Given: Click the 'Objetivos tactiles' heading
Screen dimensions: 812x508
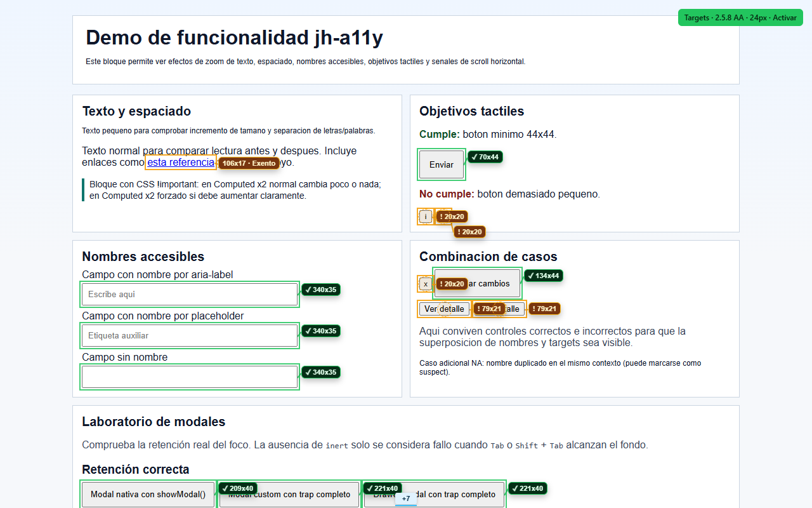Looking at the screenshot, I should 471,111.
